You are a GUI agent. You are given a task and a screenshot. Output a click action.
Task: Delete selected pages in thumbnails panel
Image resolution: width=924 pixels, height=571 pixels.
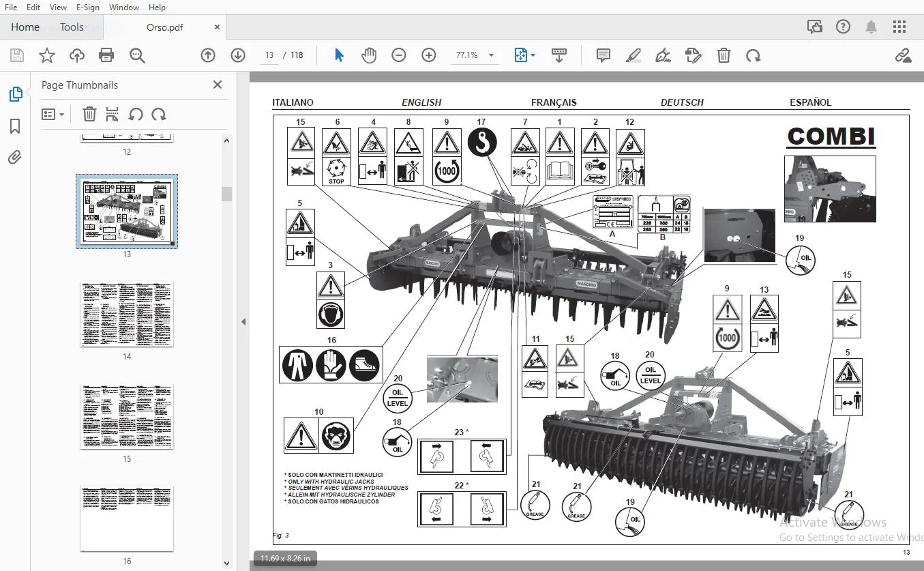click(89, 115)
